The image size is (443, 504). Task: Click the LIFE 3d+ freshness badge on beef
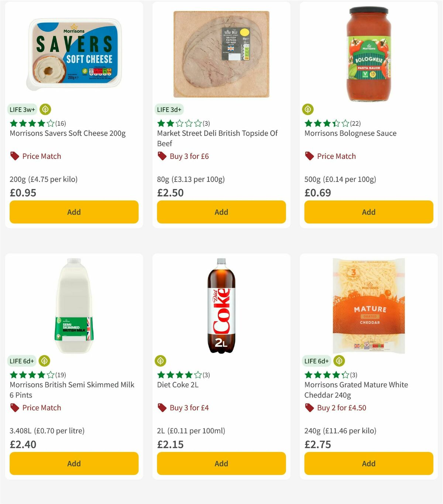[x=169, y=109]
